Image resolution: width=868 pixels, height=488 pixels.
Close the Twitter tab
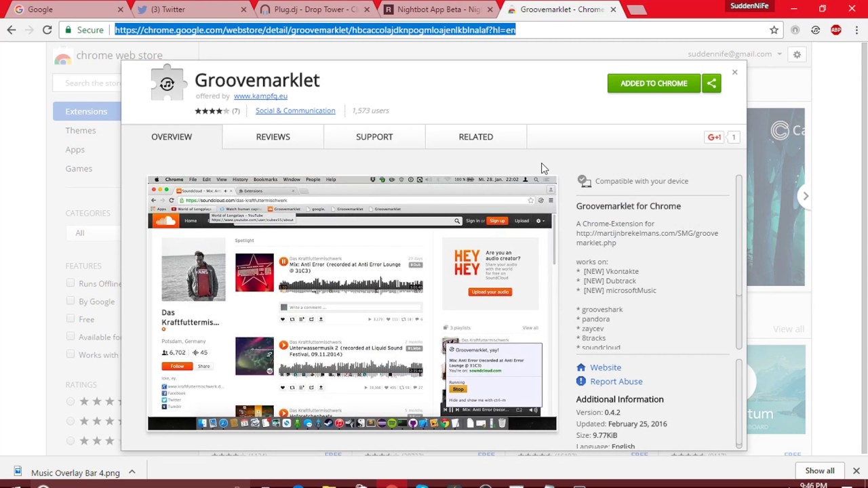tap(244, 9)
